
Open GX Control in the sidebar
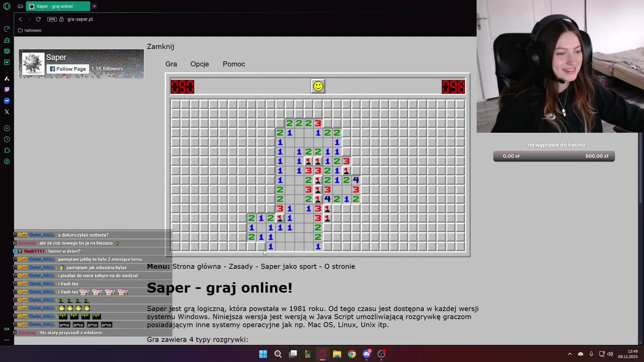tap(7, 29)
